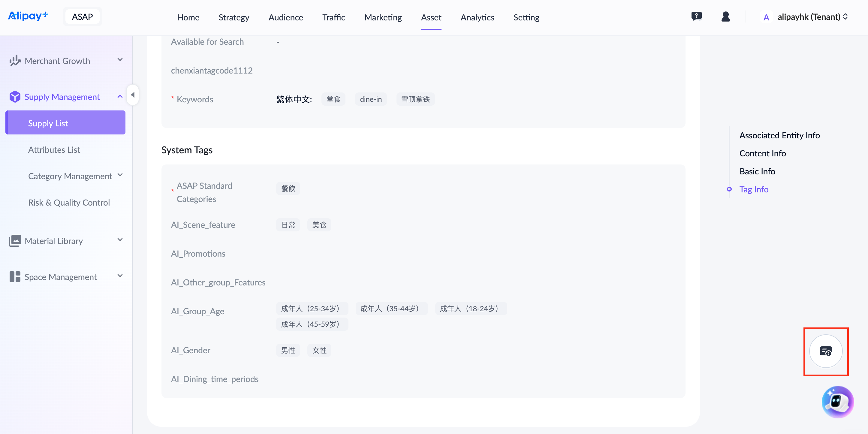868x434 pixels.
Task: Click the floating info card icon button
Action: click(826, 351)
